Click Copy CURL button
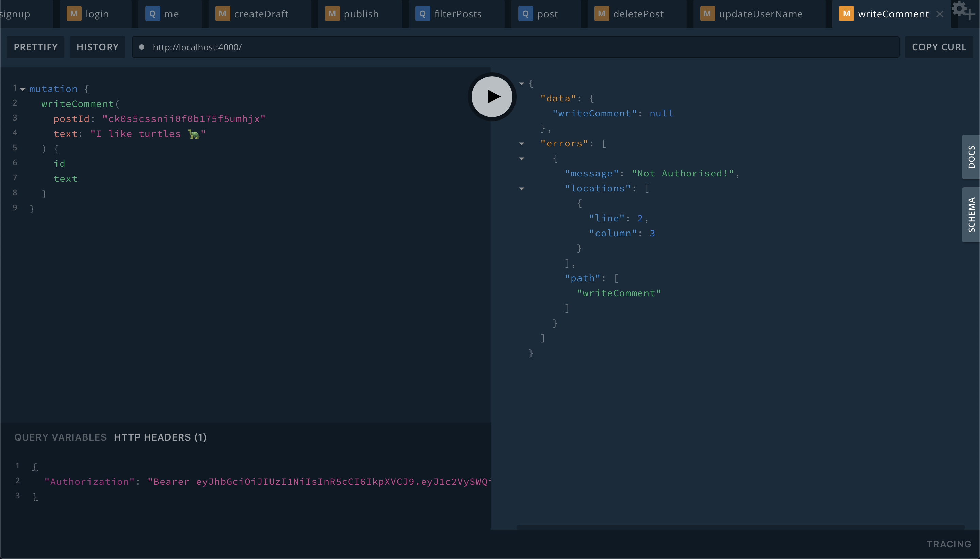This screenshot has height=559, width=980. pos(938,47)
